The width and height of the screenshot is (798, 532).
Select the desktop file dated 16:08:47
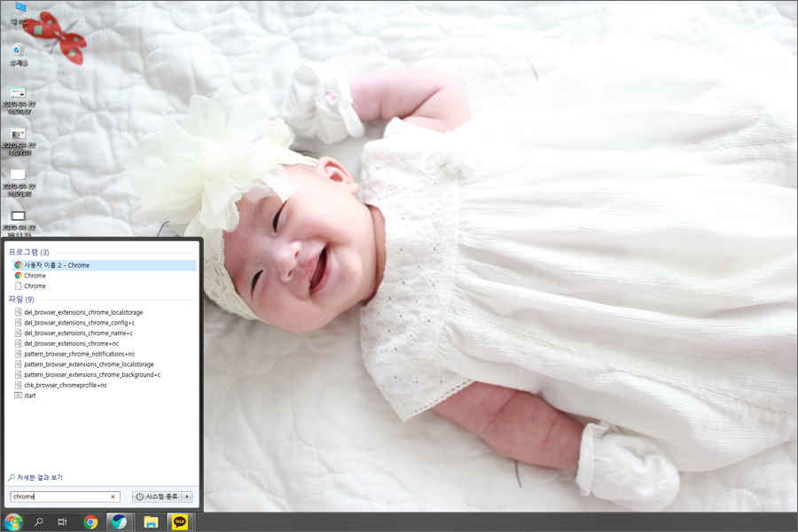19,101
